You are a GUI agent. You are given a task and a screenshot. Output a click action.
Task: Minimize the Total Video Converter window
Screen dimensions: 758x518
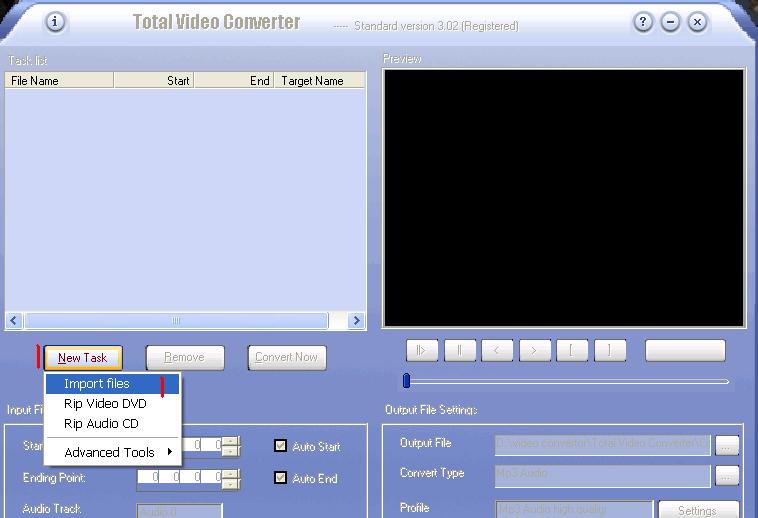670,22
